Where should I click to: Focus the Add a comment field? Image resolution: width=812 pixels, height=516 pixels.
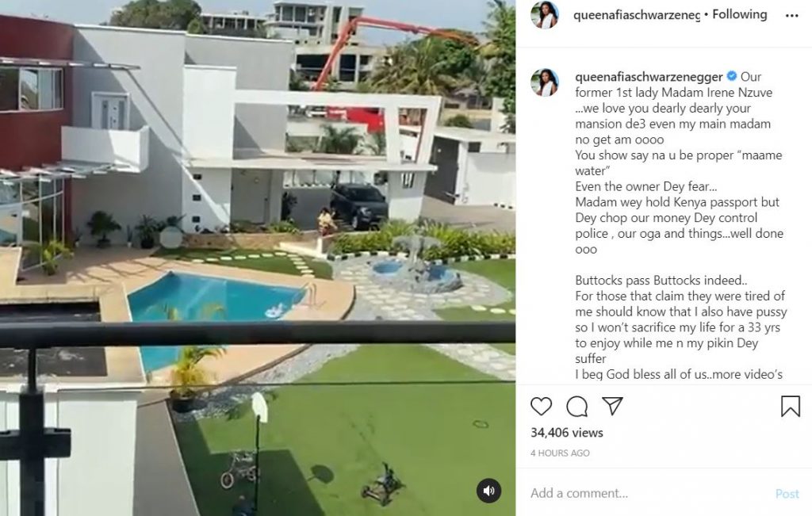coord(647,493)
